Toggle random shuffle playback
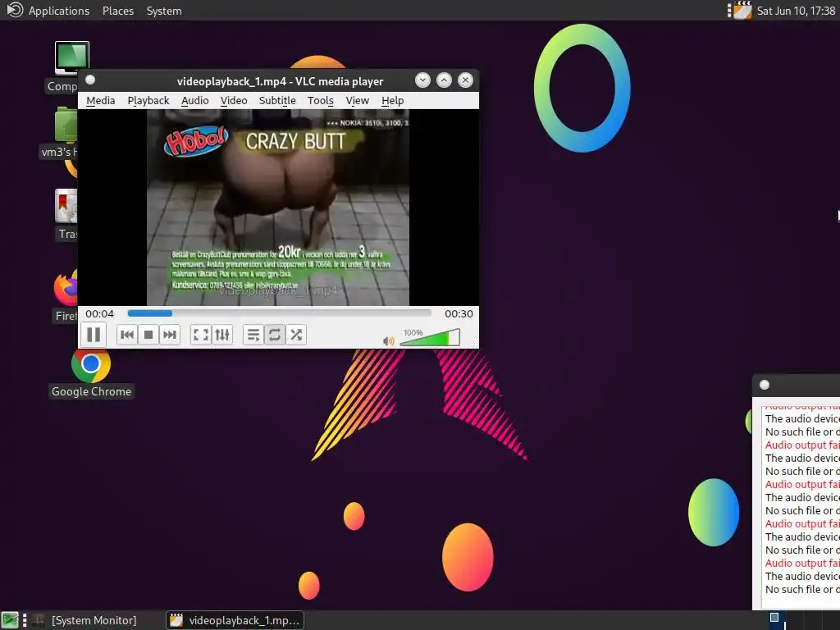The image size is (840, 630). [x=295, y=335]
